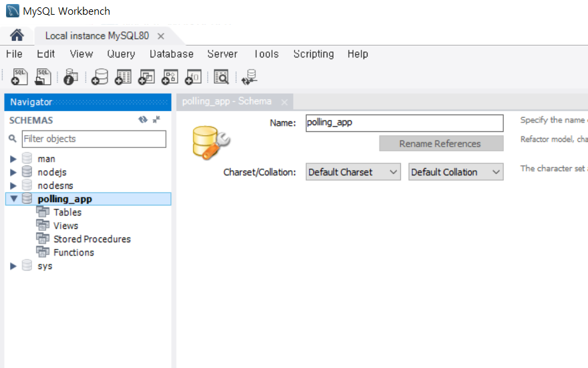Image resolution: width=588 pixels, height=368 pixels.
Task: Open the object inspector info icon
Action: [71, 76]
